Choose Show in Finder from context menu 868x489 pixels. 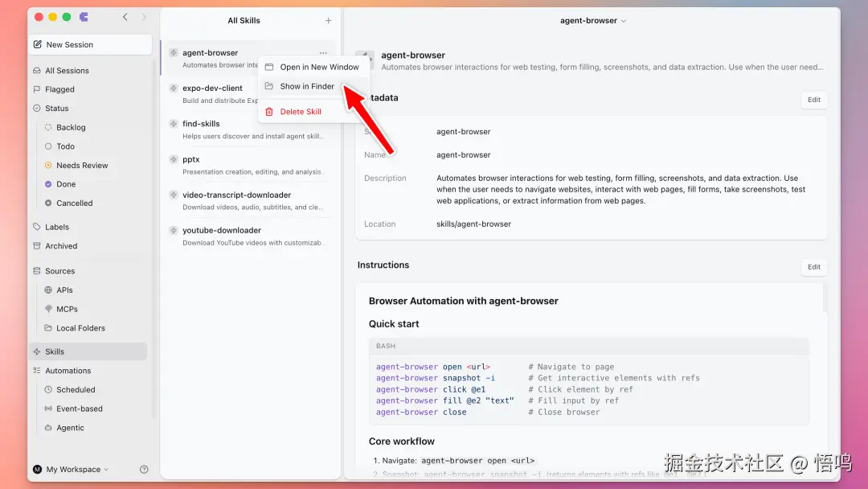[x=313, y=86]
